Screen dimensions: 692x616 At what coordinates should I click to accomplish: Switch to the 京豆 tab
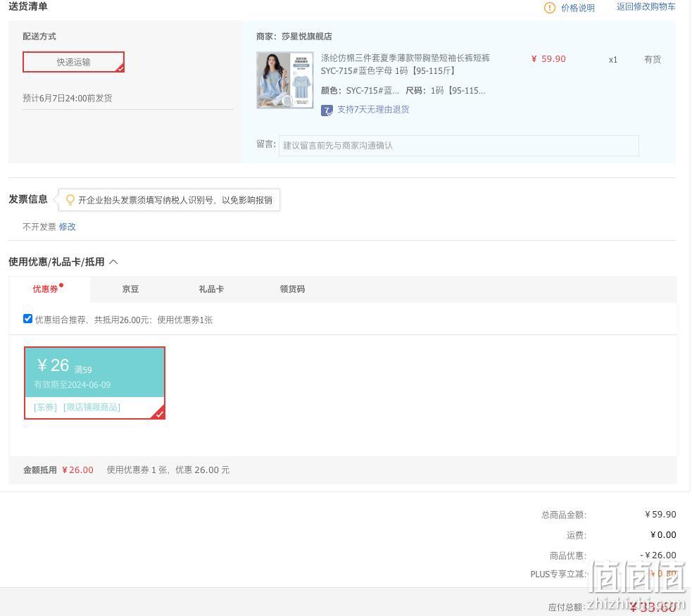pyautogui.click(x=130, y=289)
